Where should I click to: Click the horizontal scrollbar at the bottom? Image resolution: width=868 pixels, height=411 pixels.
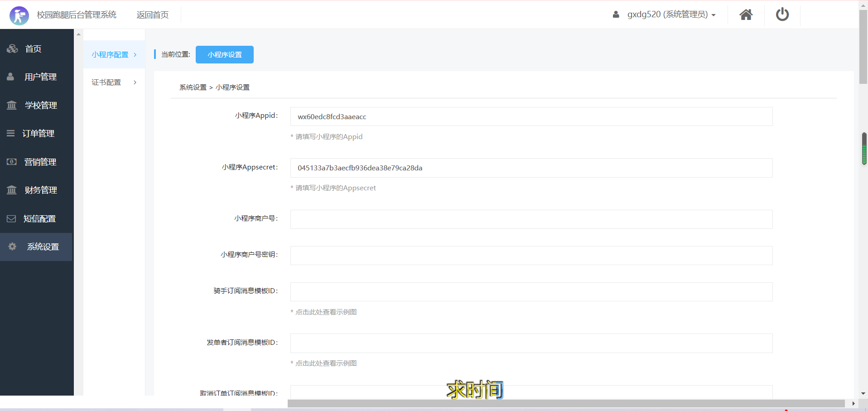(x=566, y=403)
